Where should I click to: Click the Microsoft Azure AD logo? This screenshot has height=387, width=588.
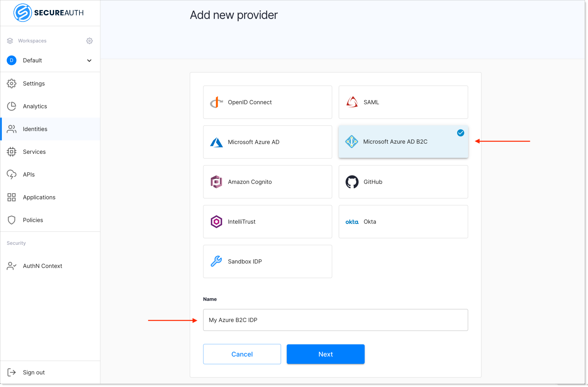[x=216, y=142]
